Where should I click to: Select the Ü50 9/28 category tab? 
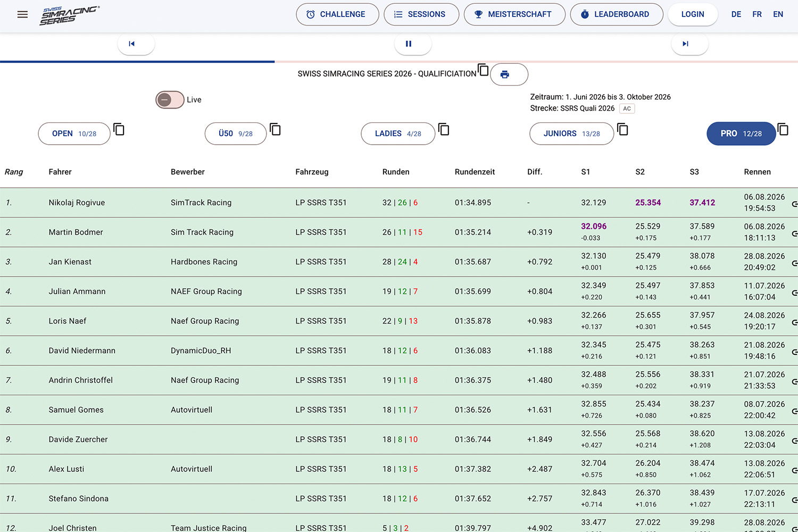click(236, 134)
